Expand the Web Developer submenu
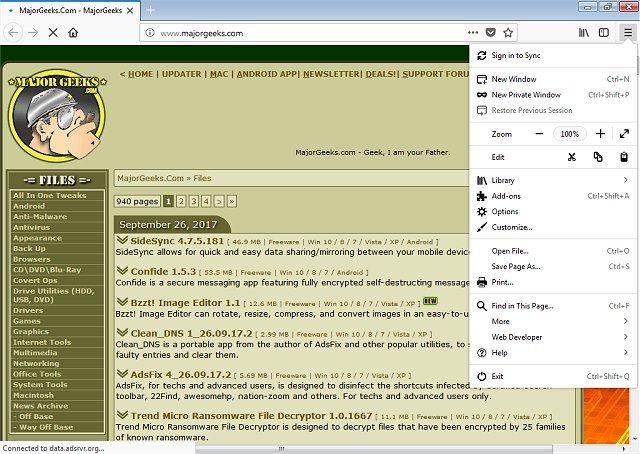 point(553,337)
